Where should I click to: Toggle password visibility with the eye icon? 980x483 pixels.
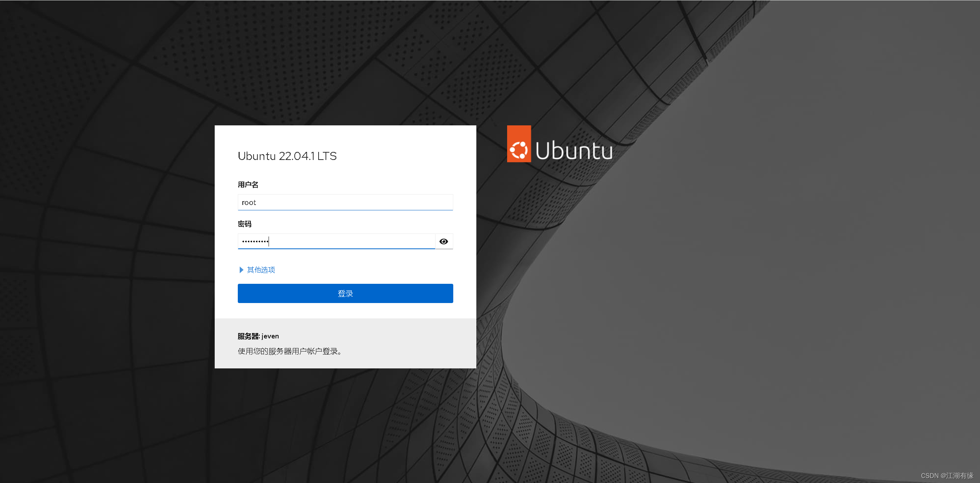tap(444, 241)
